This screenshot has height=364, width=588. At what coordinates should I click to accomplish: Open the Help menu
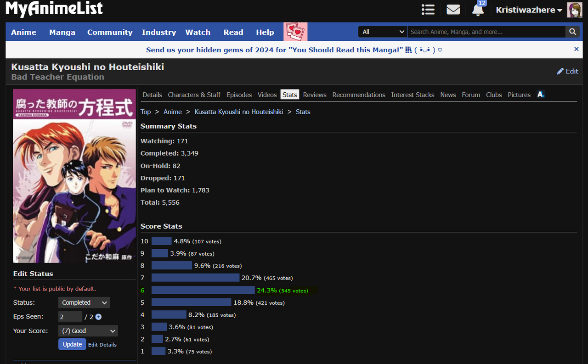coord(265,32)
